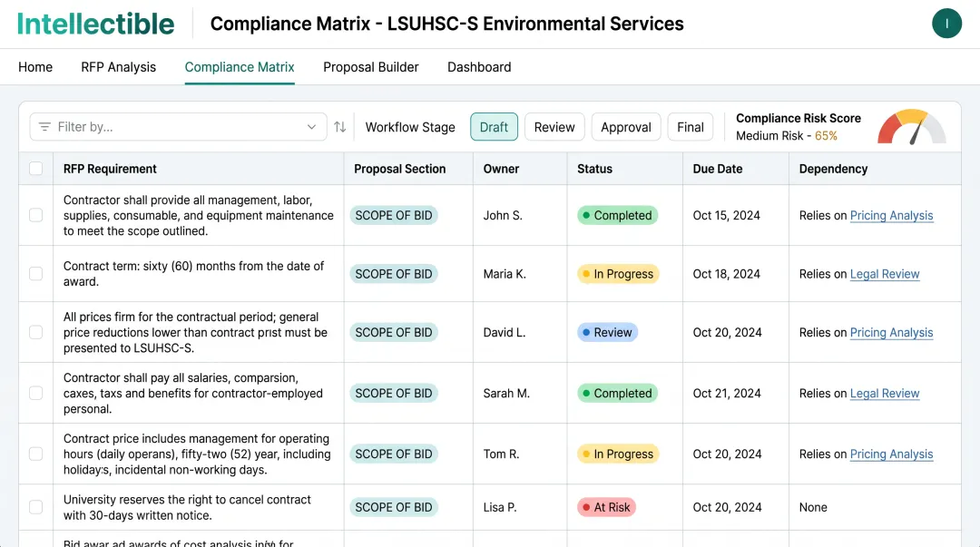Click the Oct 21, 2024 due date
Screen dimensions: 980x547
coord(726,393)
